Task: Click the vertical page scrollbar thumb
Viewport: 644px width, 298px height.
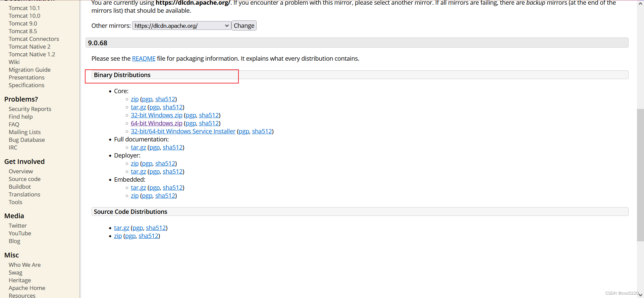Action: [x=640, y=175]
